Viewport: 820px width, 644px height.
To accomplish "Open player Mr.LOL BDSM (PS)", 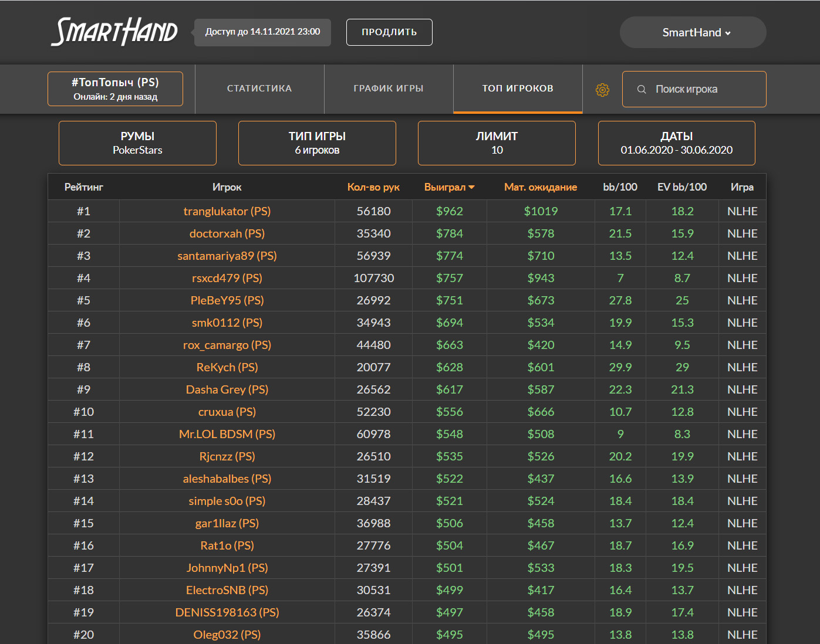I will [x=227, y=434].
